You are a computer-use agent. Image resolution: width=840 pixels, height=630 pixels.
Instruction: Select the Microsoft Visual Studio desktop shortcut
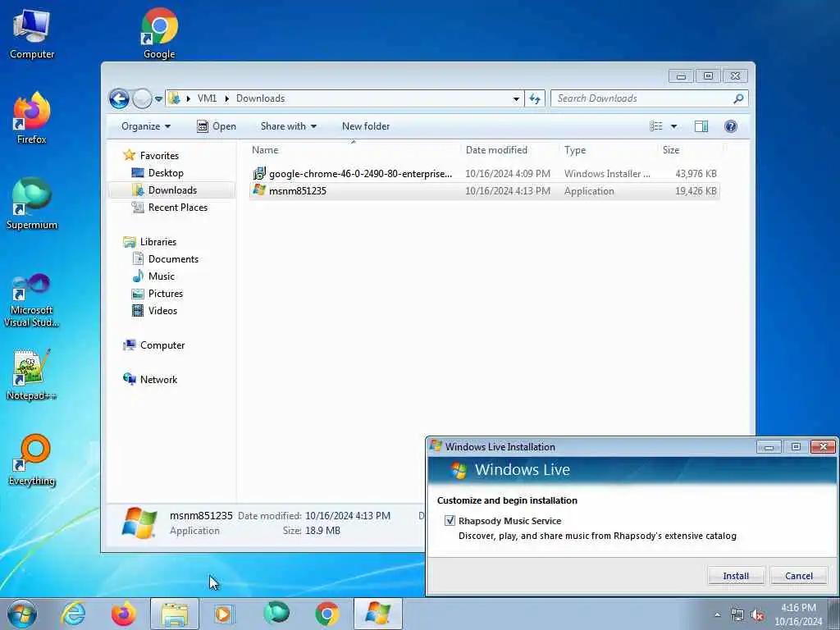(x=32, y=300)
